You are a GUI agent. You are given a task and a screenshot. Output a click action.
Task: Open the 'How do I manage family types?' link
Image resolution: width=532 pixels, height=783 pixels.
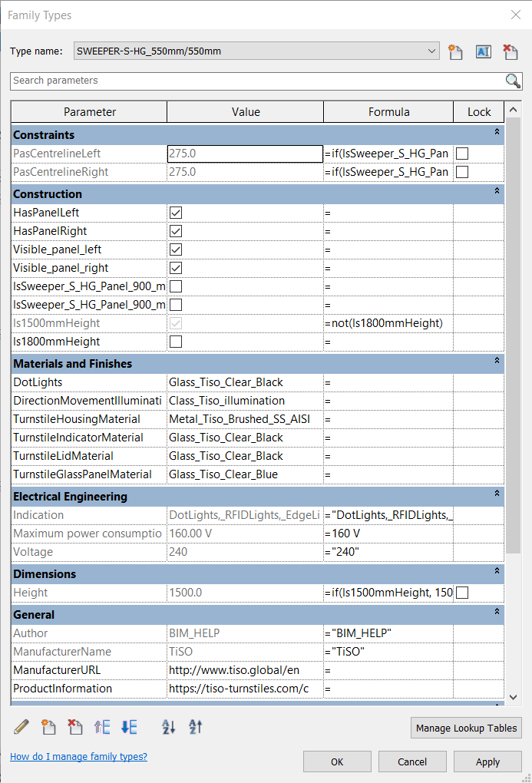coord(78,757)
